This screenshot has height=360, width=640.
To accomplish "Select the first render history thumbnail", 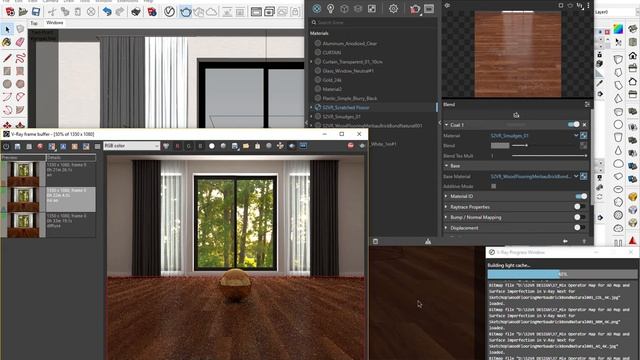I will tap(23, 173).
